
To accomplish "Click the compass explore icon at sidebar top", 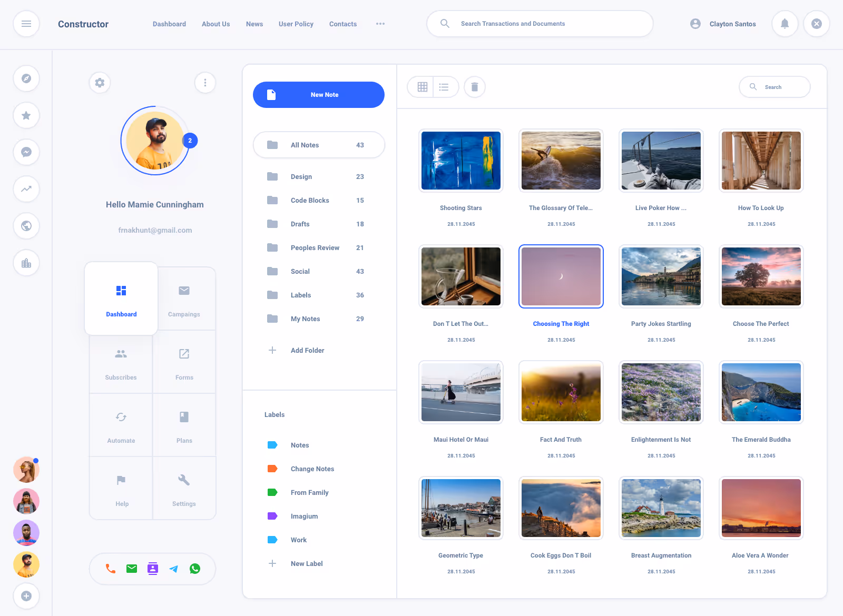I will pyautogui.click(x=26, y=78).
